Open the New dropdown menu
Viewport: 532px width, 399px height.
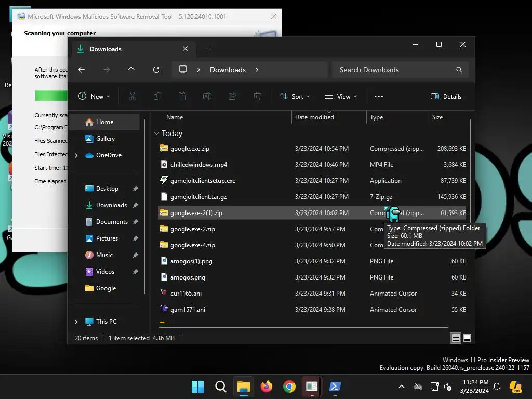[x=94, y=96]
